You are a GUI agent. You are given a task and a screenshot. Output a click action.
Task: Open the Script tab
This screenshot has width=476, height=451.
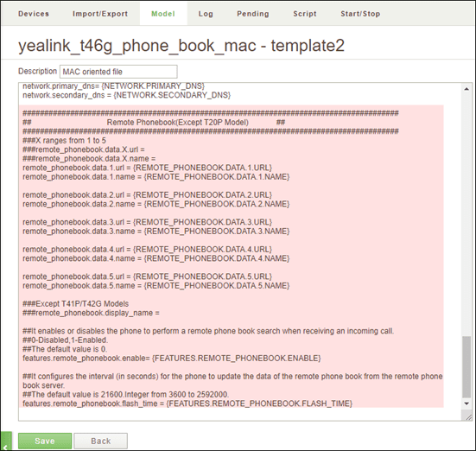point(305,14)
